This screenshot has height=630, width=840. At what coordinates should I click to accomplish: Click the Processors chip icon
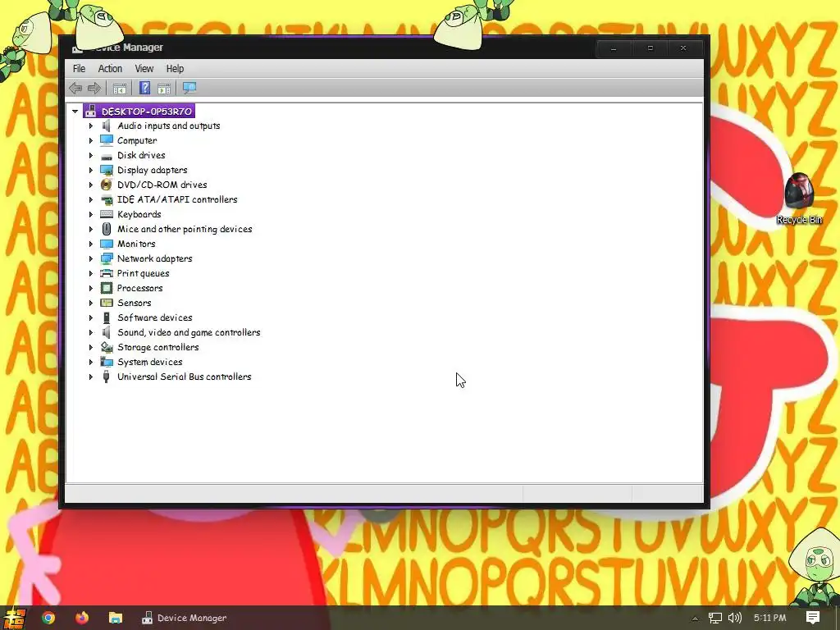pyautogui.click(x=107, y=288)
